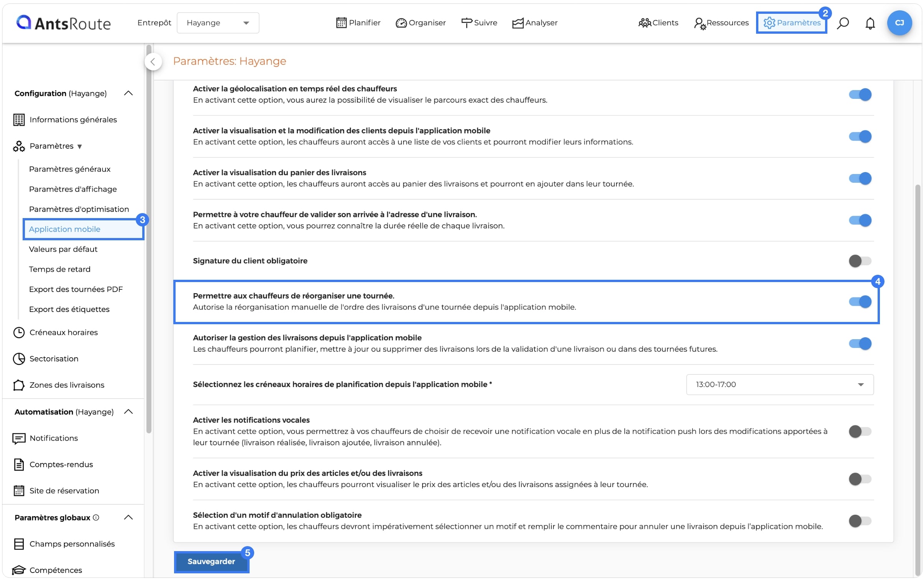Collapse the Automatisation (Hayange) section

tap(128, 412)
